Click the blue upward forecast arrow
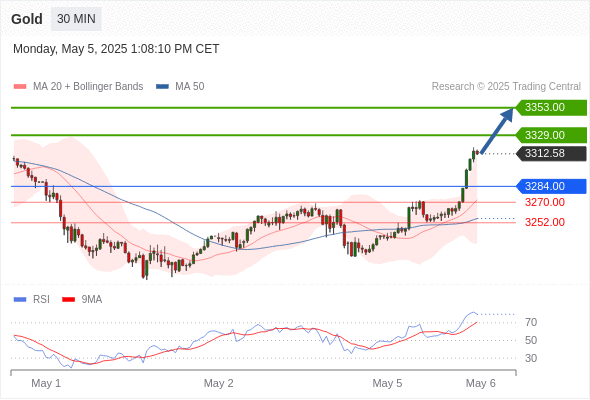 pos(497,131)
